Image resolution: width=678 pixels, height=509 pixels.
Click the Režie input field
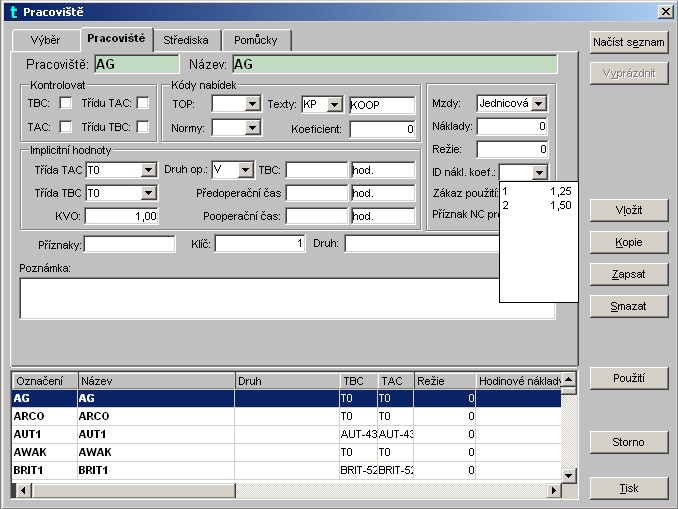512,150
